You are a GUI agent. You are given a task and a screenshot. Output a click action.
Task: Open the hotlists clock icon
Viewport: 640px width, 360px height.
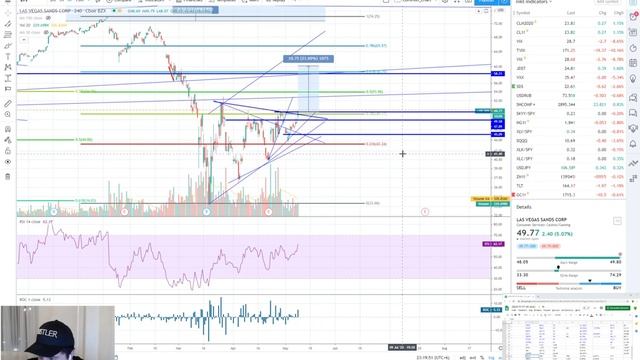click(x=633, y=48)
